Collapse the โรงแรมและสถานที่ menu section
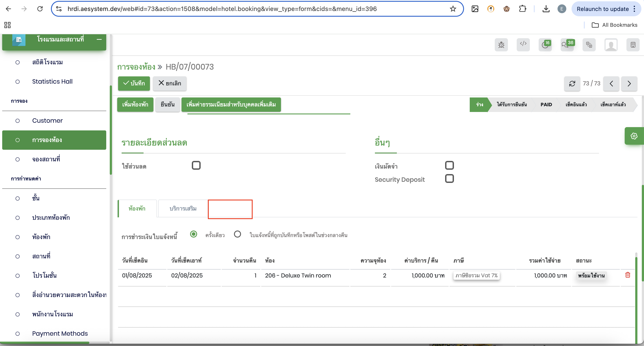Image resolution: width=644 pixels, height=346 pixels. 99,40
